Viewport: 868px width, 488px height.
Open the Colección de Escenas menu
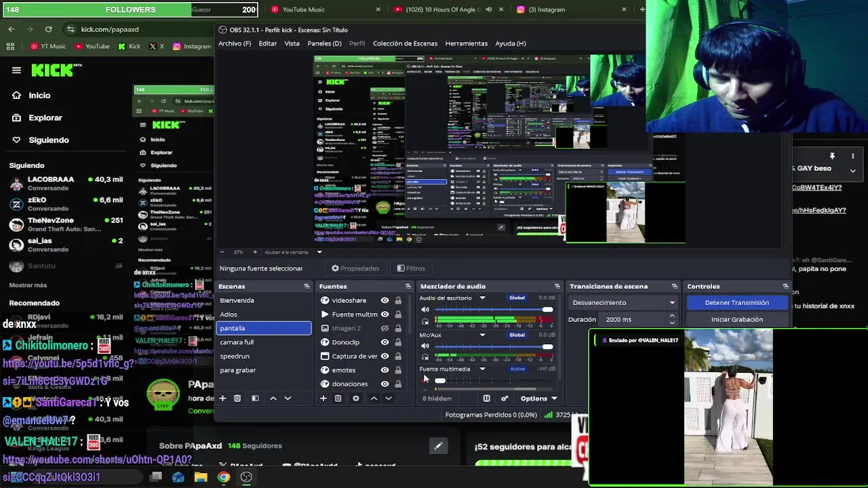coord(405,43)
